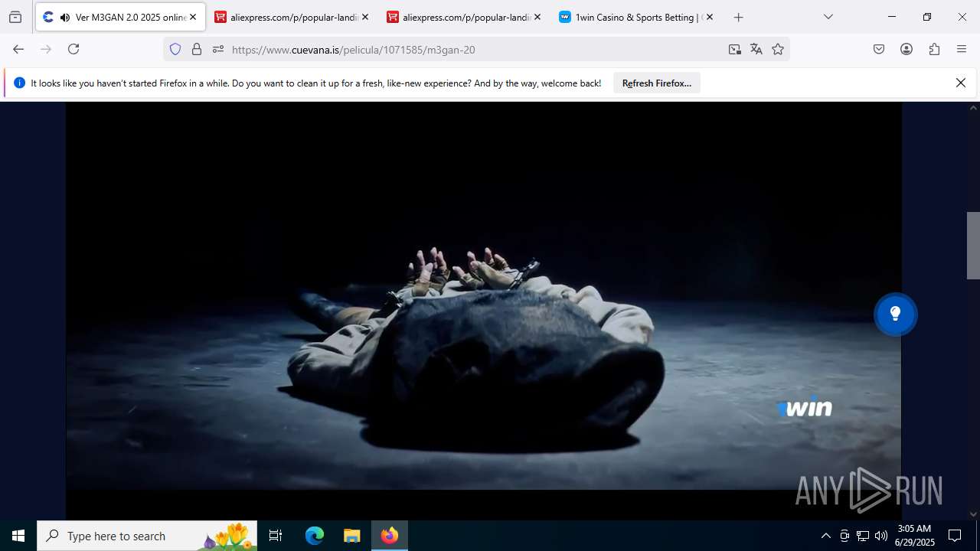Switch to the first aliexpress popular-landing tab
This screenshot has width=980, height=551.
(292, 17)
